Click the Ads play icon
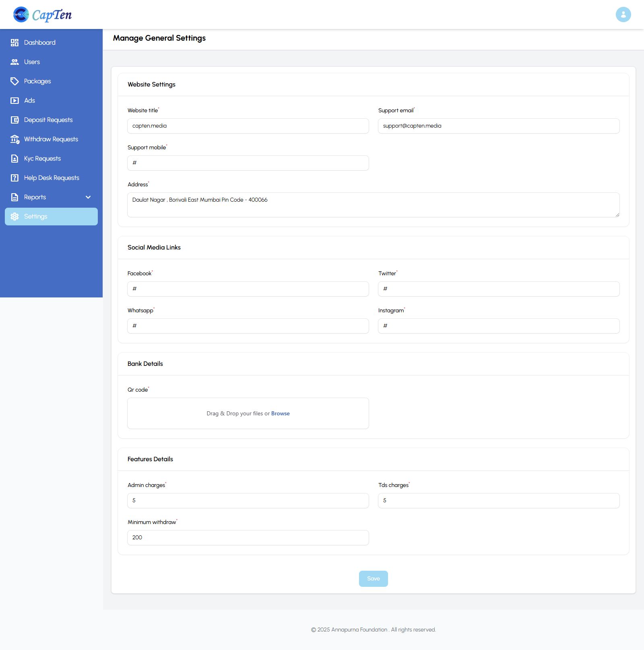Screen dimensions: 644x650 click(x=14, y=101)
